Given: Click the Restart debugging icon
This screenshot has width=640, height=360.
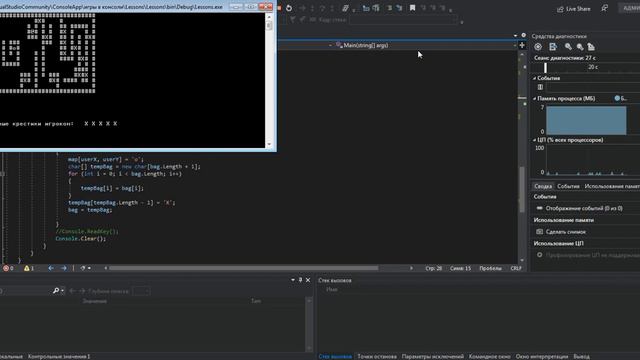Looking at the screenshot, I should point(289,8).
